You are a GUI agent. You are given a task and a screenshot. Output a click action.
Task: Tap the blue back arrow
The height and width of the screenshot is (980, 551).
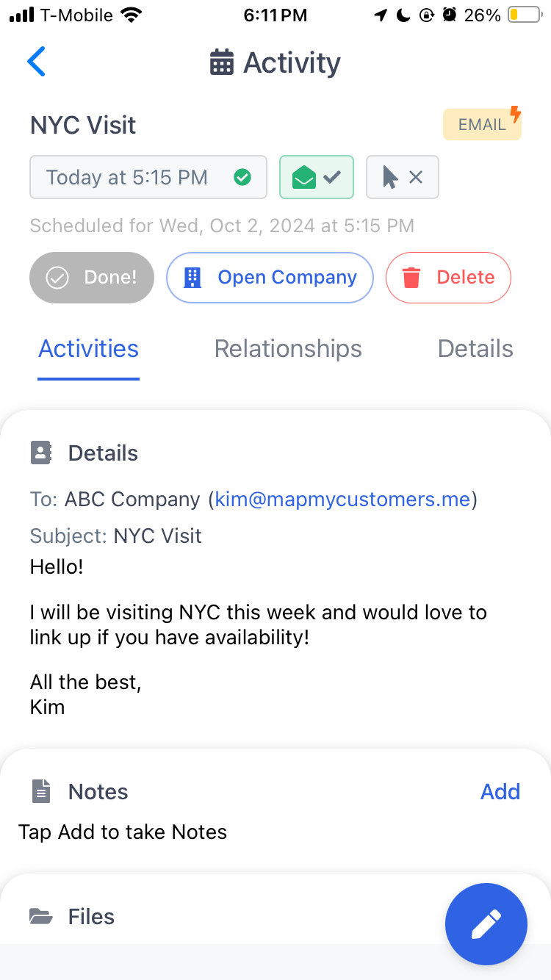36,62
